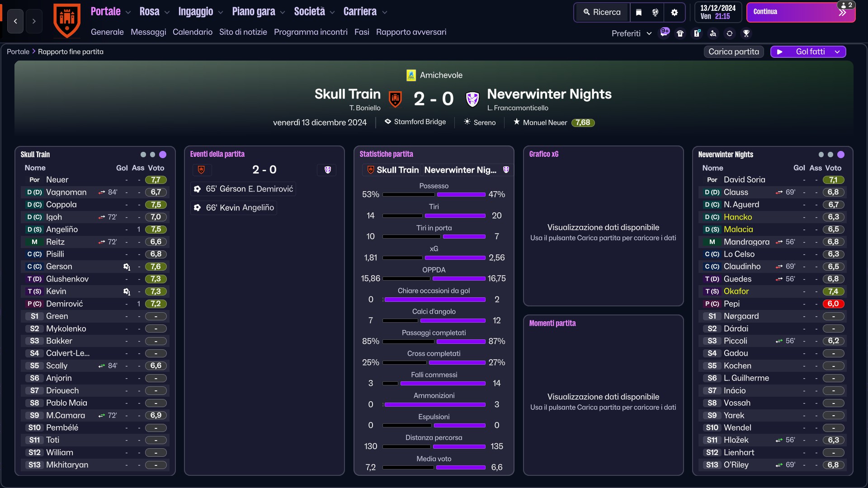This screenshot has width=868, height=488.
Task: Select second view dot in Neverwinter Nights panel
Action: tap(830, 155)
